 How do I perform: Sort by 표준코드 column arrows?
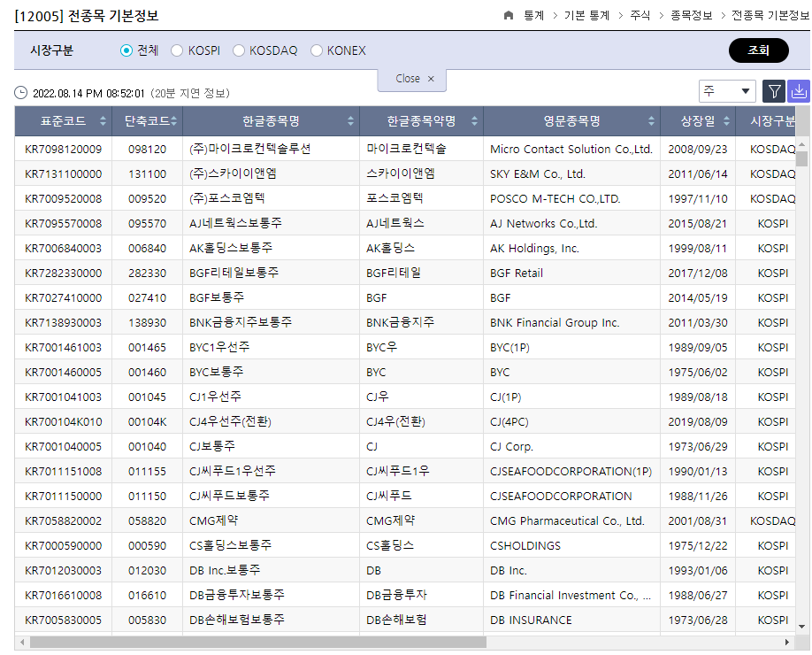103,120
